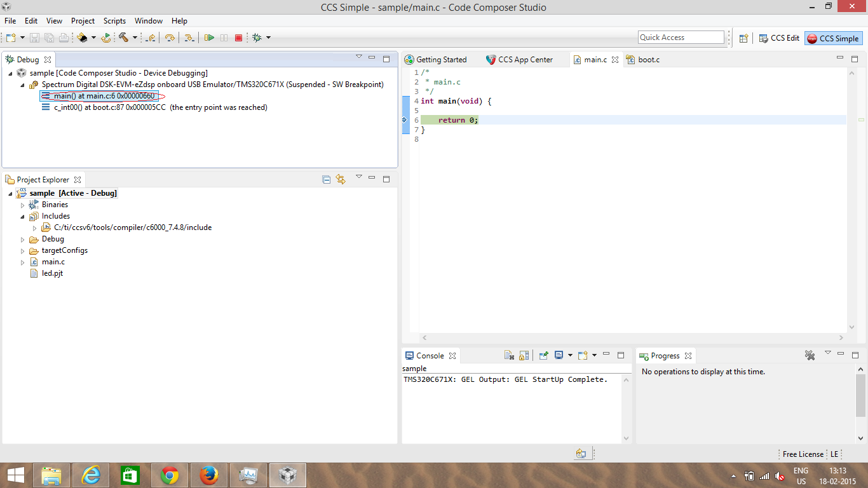Expand the targetConfigs folder
Viewport: 868px width, 488px height.
[23, 250]
